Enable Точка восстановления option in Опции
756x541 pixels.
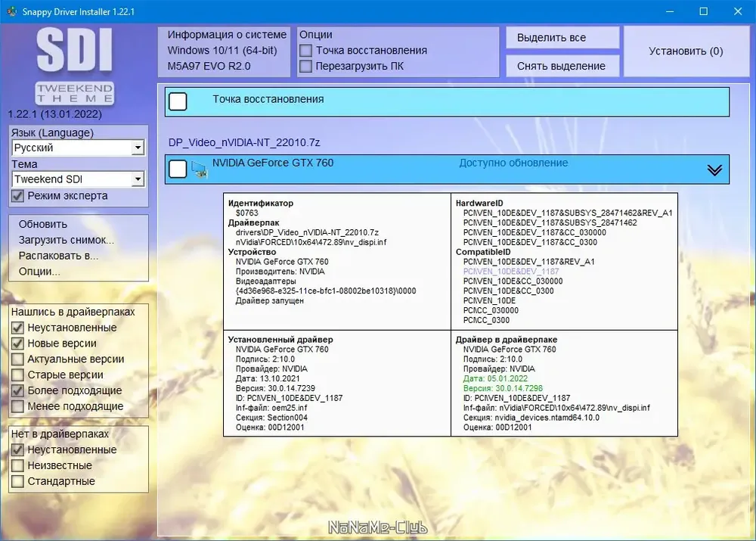point(305,50)
